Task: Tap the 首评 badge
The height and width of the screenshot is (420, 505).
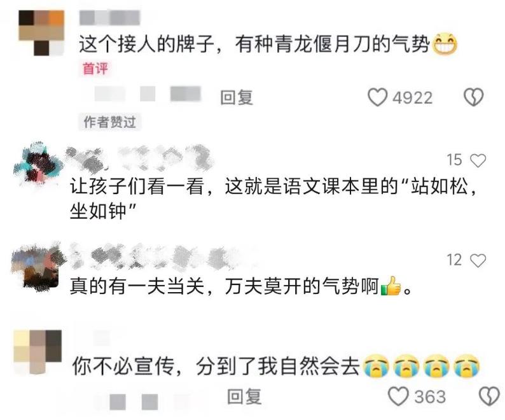Action: click(x=95, y=69)
